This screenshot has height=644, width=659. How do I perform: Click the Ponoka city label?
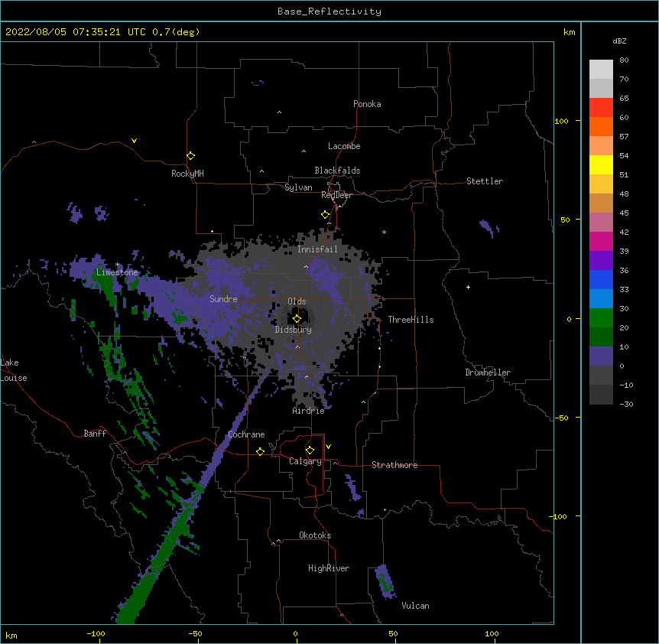pyautogui.click(x=367, y=104)
